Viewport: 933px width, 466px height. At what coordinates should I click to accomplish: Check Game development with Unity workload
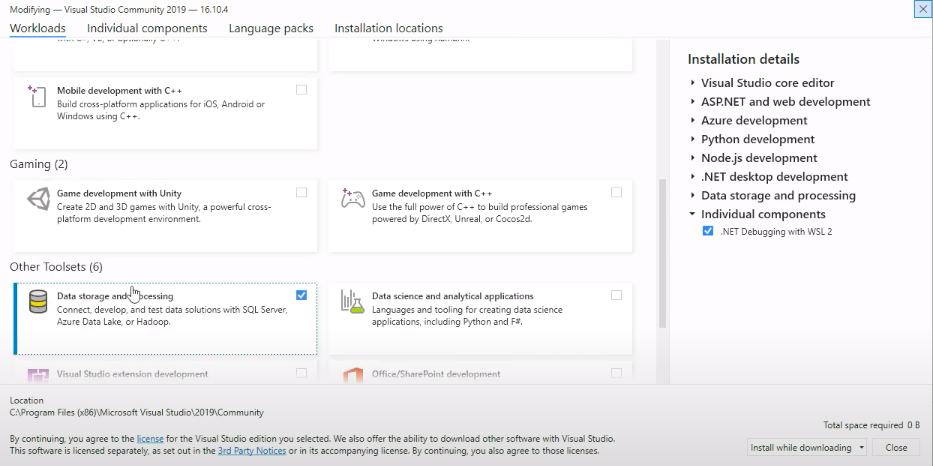pyautogui.click(x=302, y=192)
